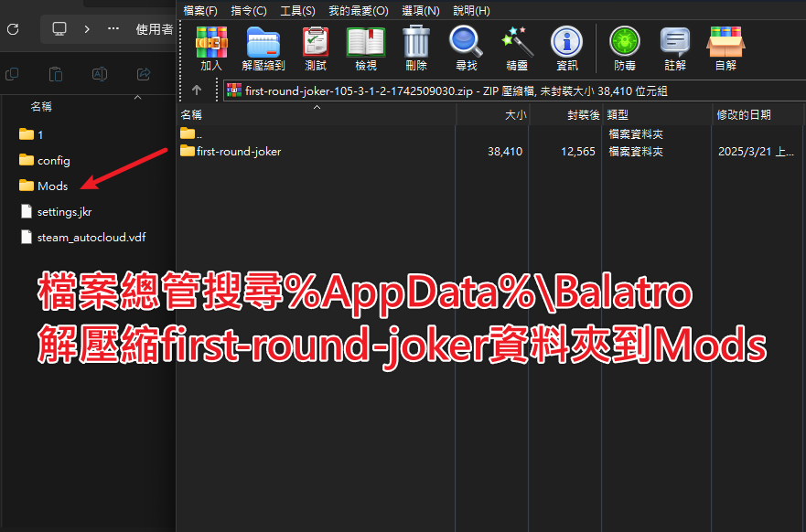Image resolution: width=806 pixels, height=532 pixels.
Task: Click the archive path field showing first-round-joker zip
Action: [514, 90]
